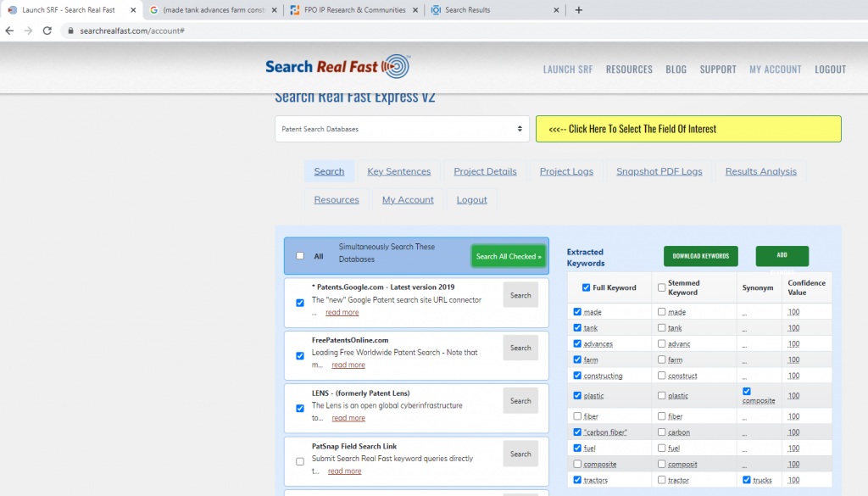Click LOGOUT in the top navigation

point(830,70)
